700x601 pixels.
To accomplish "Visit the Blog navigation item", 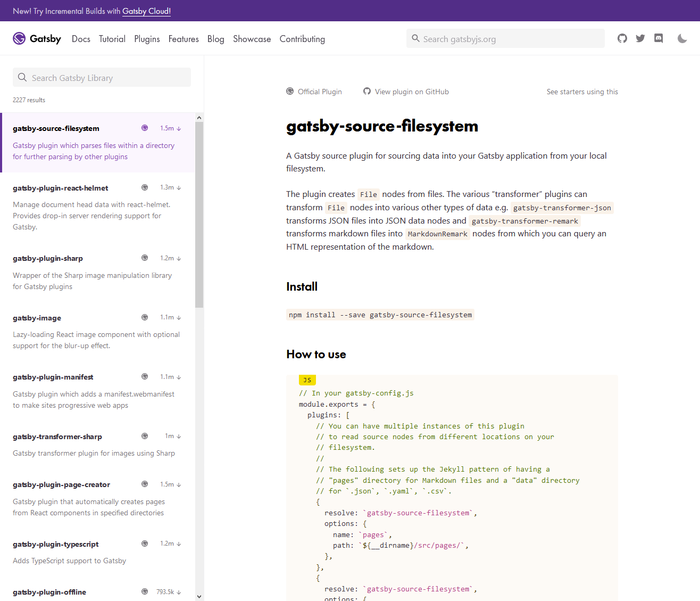I will pos(216,39).
